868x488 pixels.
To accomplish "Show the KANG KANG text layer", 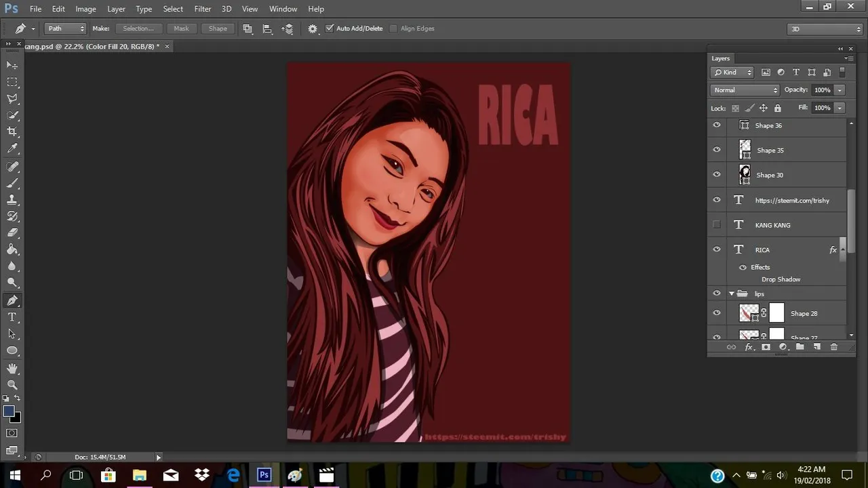I will [x=717, y=224].
